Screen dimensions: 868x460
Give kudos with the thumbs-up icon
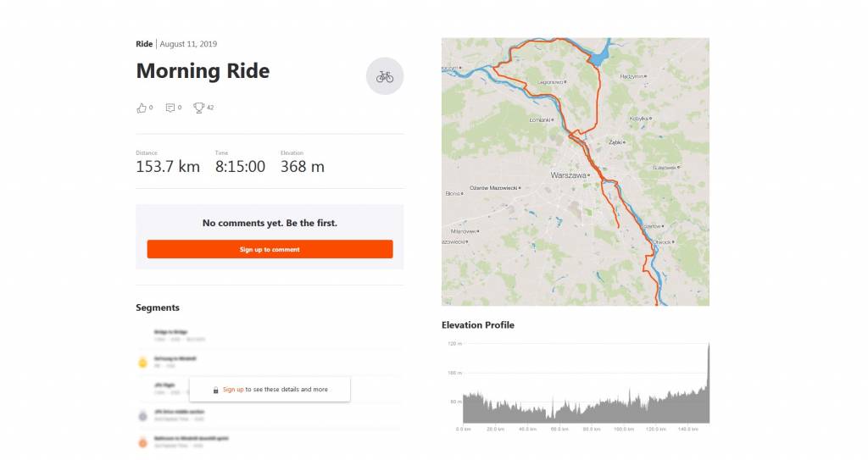141,108
